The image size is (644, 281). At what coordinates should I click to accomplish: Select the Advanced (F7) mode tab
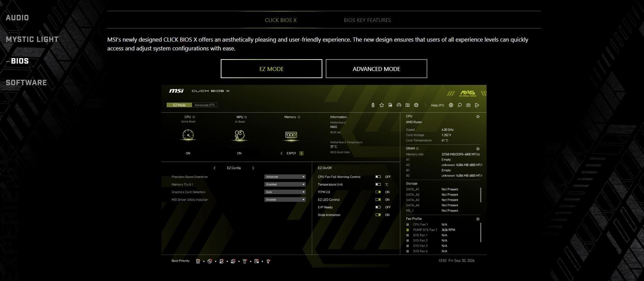(205, 105)
